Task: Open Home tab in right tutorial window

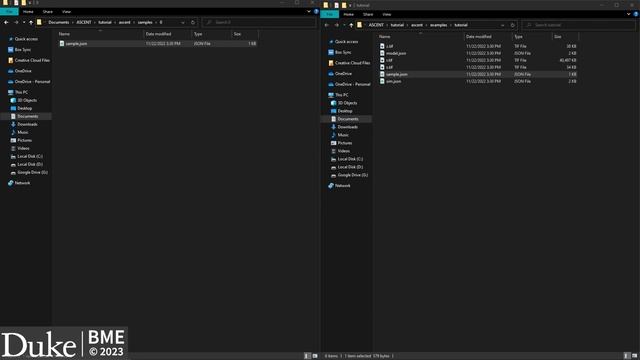Action: coord(349,14)
